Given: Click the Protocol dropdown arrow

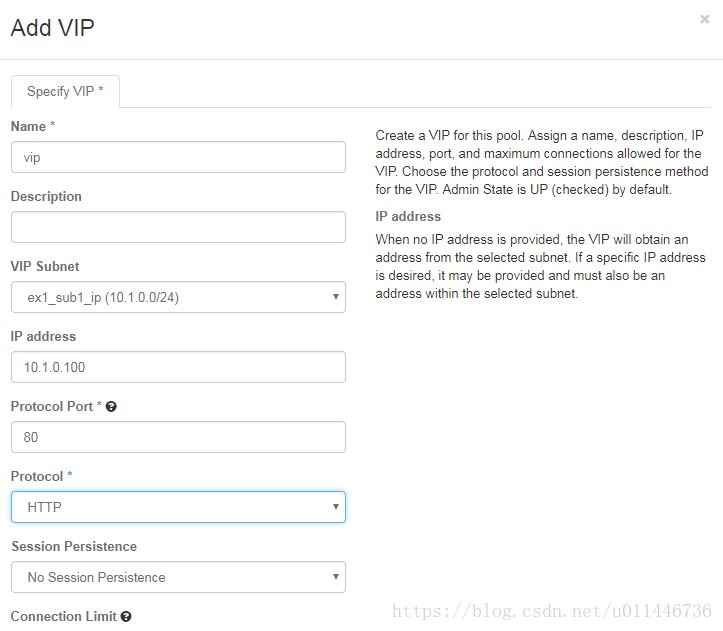Looking at the screenshot, I should coord(336,507).
